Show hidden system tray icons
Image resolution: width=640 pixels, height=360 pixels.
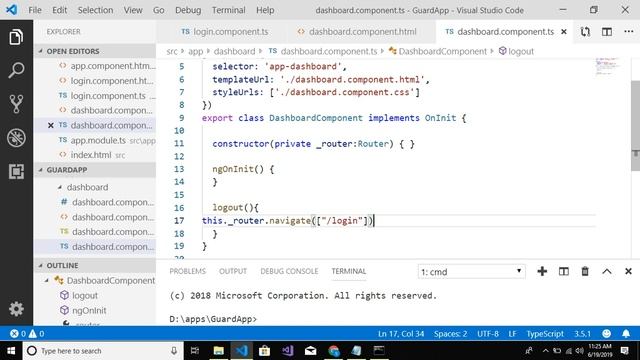pyautogui.click(x=545, y=351)
